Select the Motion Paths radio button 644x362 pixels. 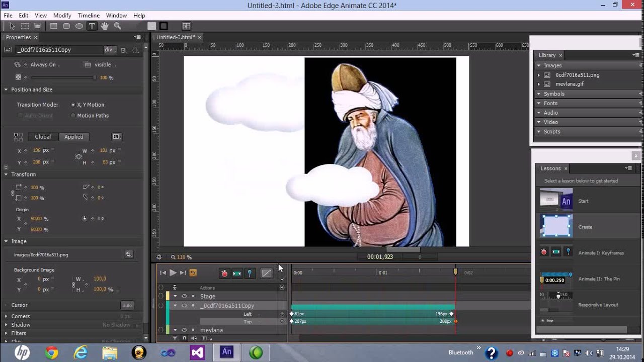point(73,116)
